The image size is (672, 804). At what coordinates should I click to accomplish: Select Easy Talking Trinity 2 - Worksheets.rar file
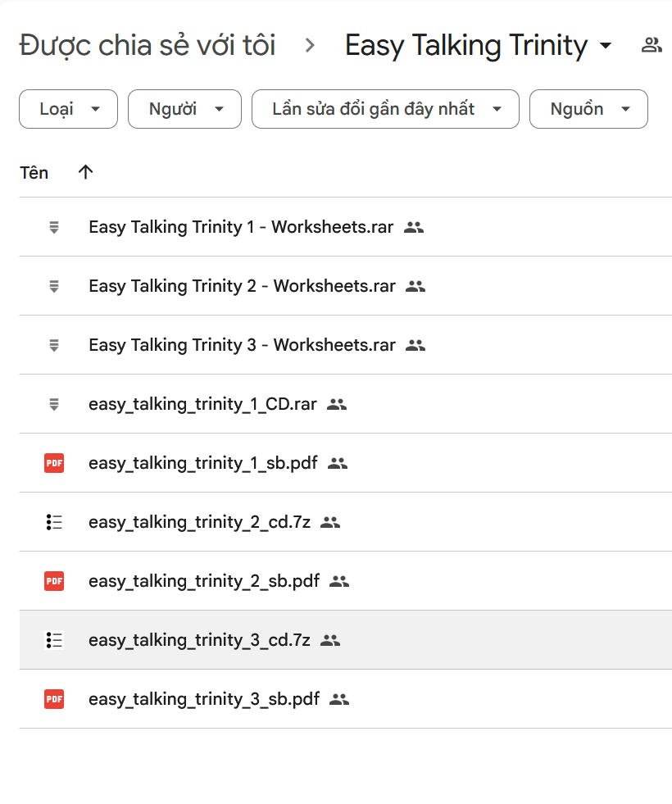[x=242, y=286]
